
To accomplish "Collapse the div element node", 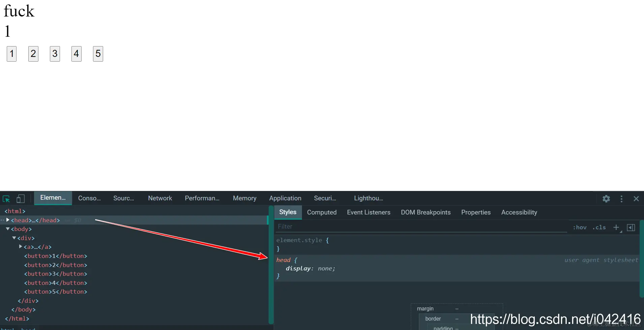I will pos(14,238).
